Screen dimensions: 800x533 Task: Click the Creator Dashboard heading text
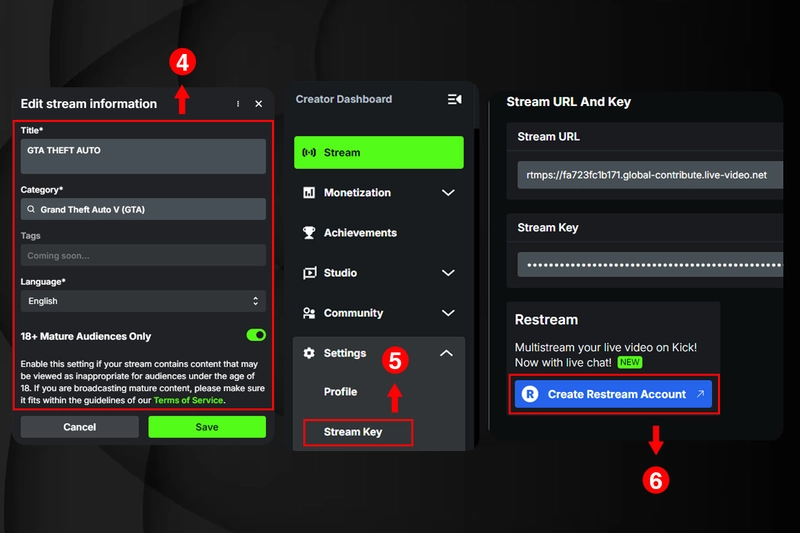[344, 99]
